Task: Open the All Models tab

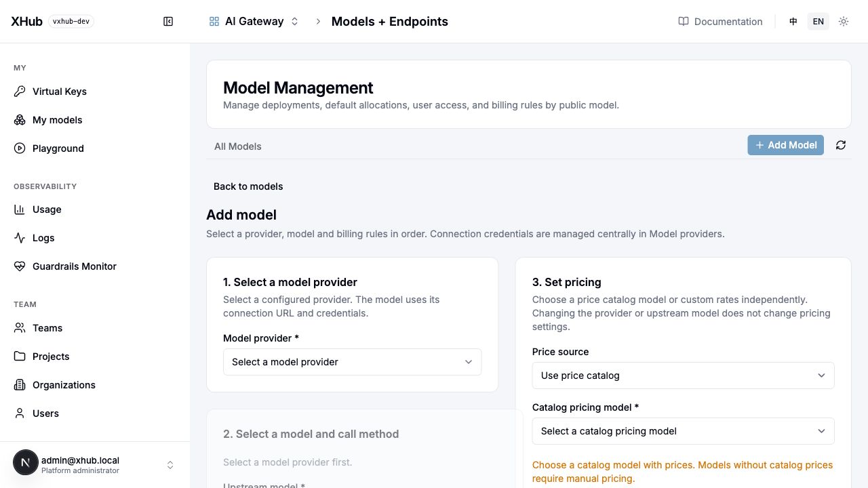Action: (x=238, y=146)
